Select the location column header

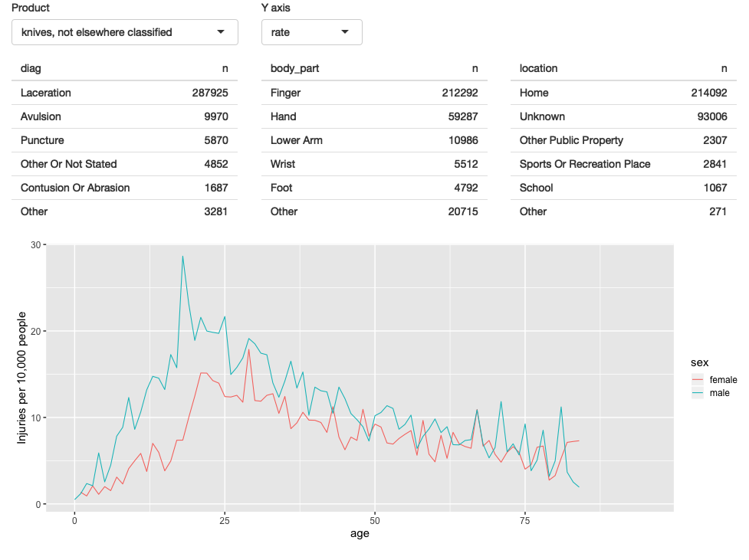[x=539, y=68]
